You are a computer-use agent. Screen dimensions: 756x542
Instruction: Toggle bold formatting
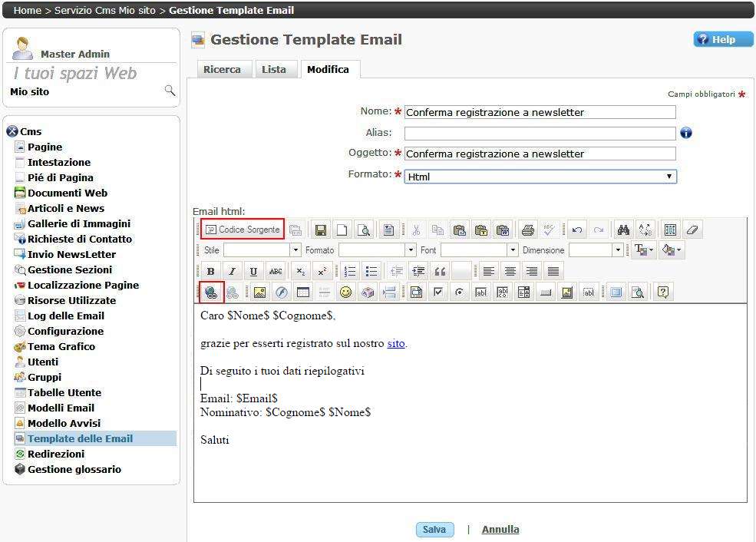[x=210, y=271]
